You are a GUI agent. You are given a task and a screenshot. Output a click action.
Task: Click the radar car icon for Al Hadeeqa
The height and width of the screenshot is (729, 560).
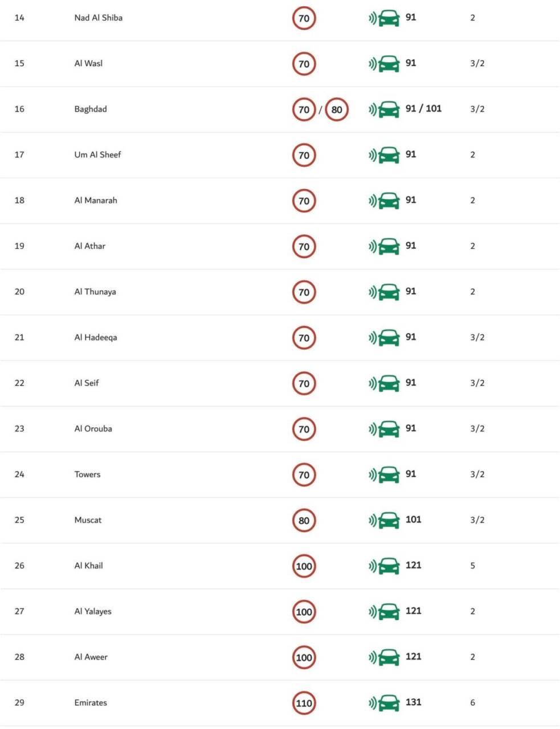385,338
